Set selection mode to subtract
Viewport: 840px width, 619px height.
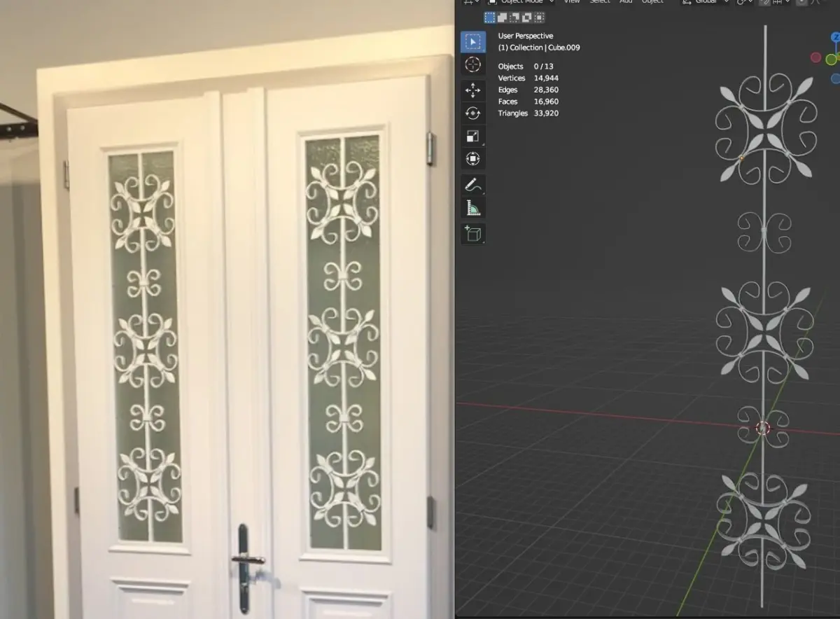(514, 18)
